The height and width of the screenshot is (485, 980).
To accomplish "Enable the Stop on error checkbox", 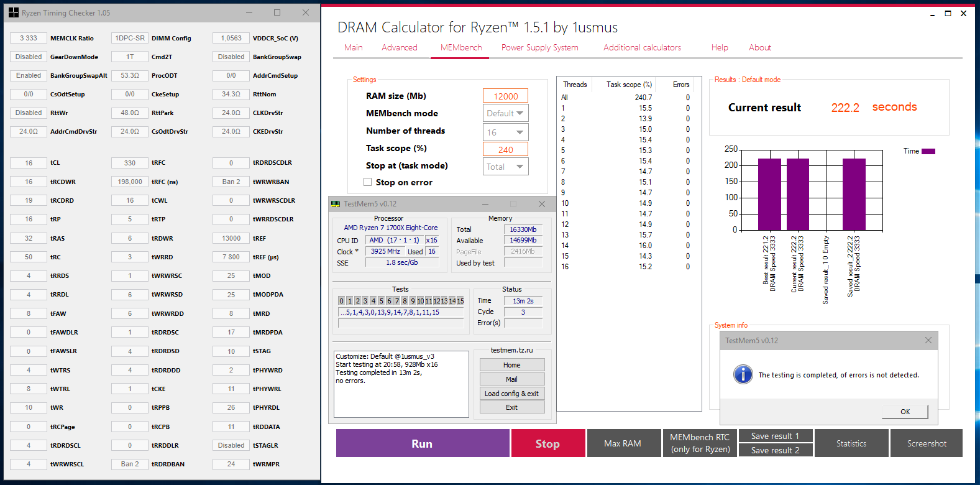I will (x=368, y=182).
